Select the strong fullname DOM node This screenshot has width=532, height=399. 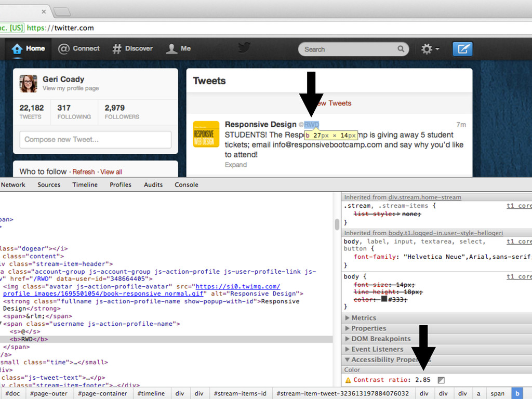coord(151,304)
